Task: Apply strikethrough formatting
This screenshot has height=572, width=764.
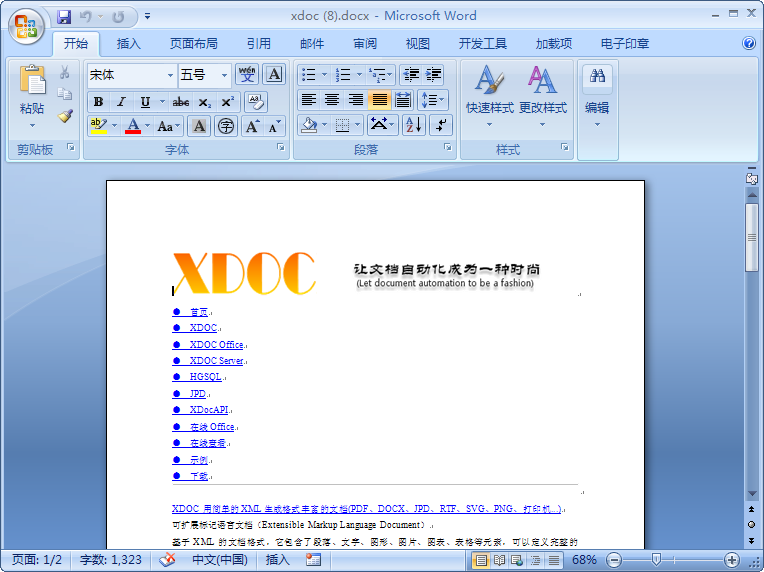Action: coord(181,102)
